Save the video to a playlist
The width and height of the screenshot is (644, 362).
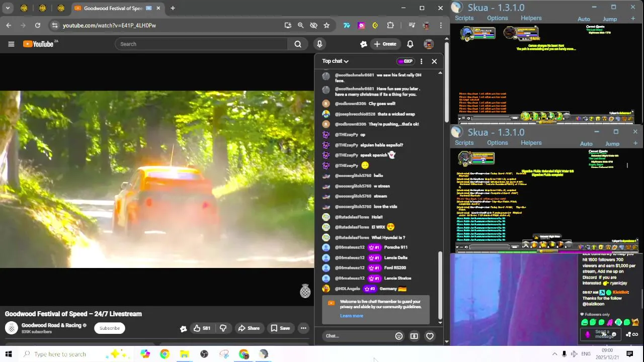280,328
